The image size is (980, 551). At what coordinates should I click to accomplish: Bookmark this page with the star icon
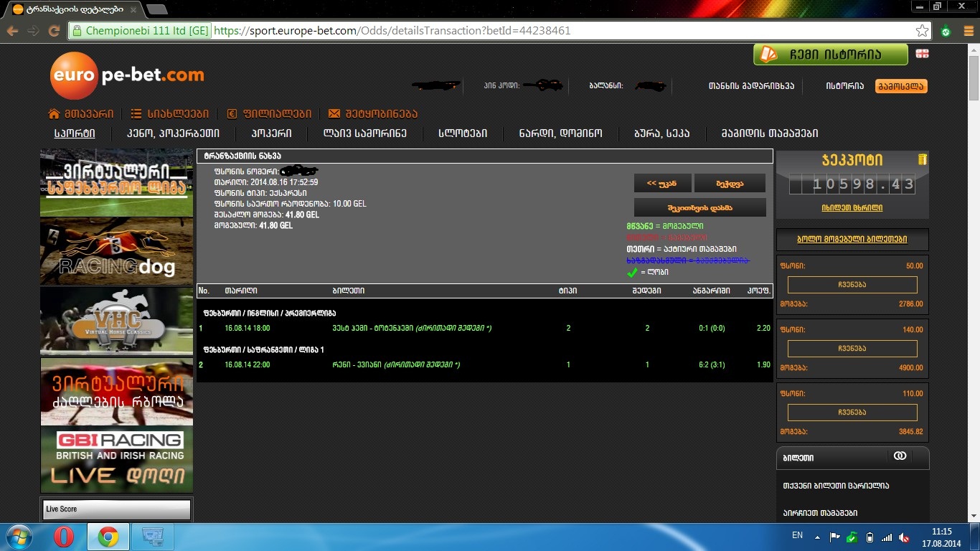[x=923, y=31]
